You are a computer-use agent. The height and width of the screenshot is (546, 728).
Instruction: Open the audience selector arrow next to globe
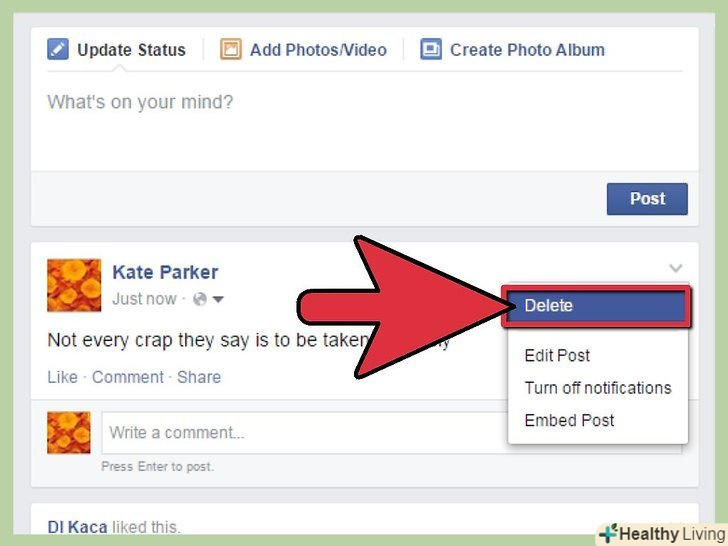coord(218,299)
